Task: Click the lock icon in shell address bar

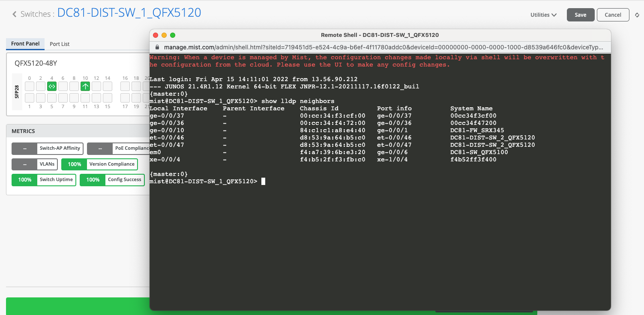Action: point(157,47)
